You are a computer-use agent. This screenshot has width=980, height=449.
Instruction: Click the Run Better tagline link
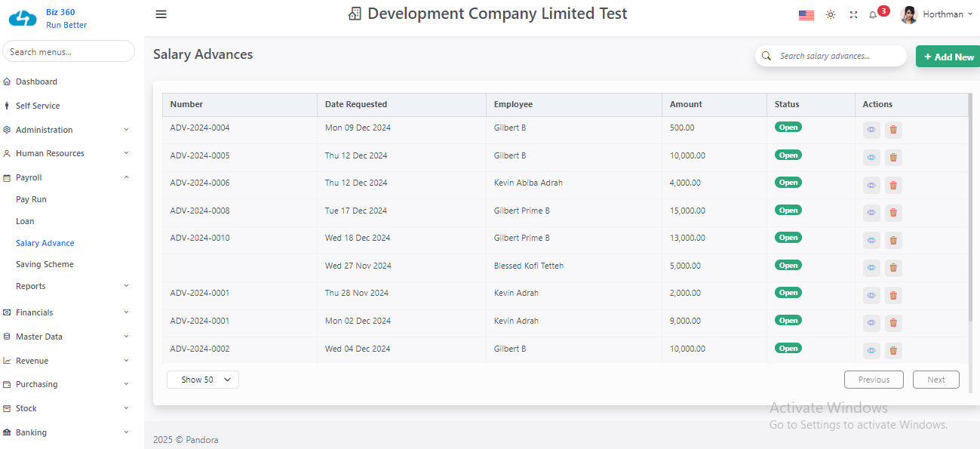(66, 25)
